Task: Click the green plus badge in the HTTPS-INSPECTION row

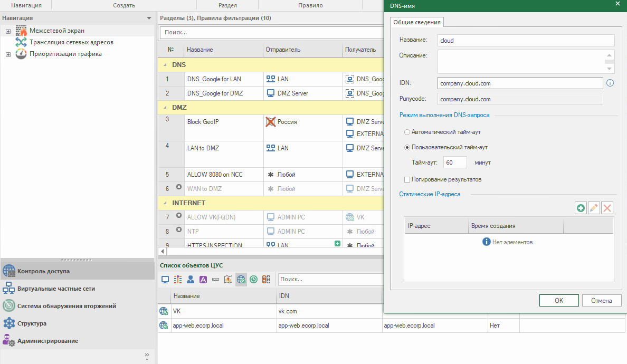Action: pos(337,243)
